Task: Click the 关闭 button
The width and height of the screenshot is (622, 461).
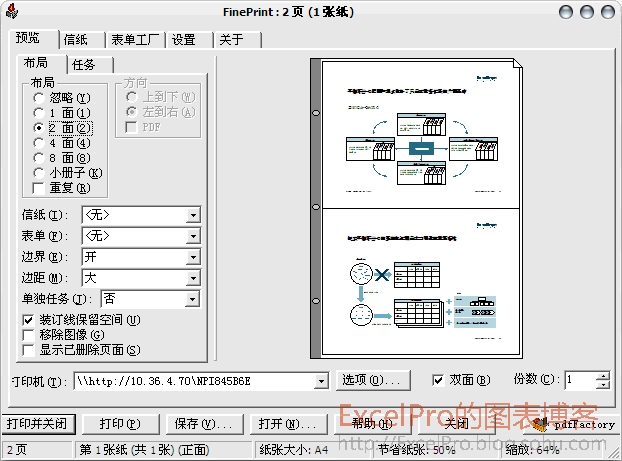Action: 457,424
